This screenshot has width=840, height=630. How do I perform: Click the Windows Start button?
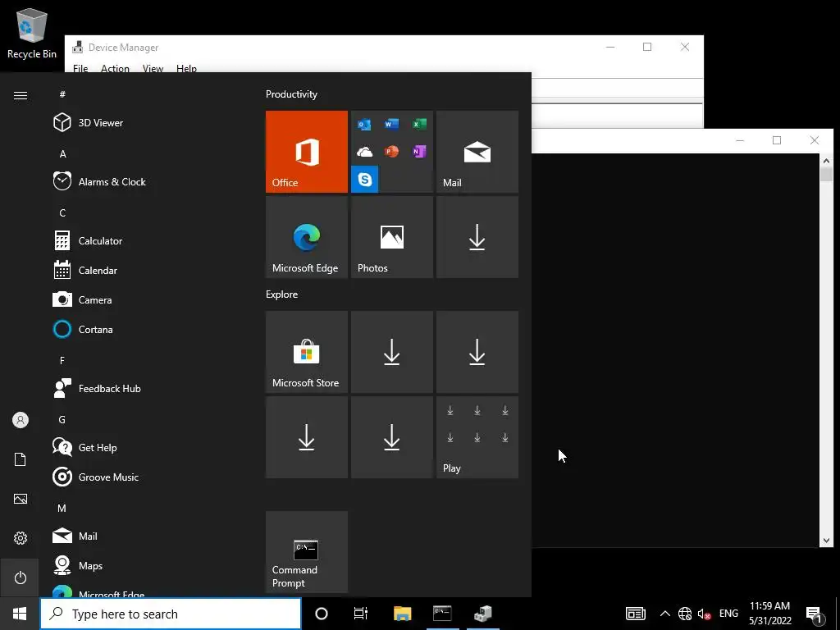point(20,614)
